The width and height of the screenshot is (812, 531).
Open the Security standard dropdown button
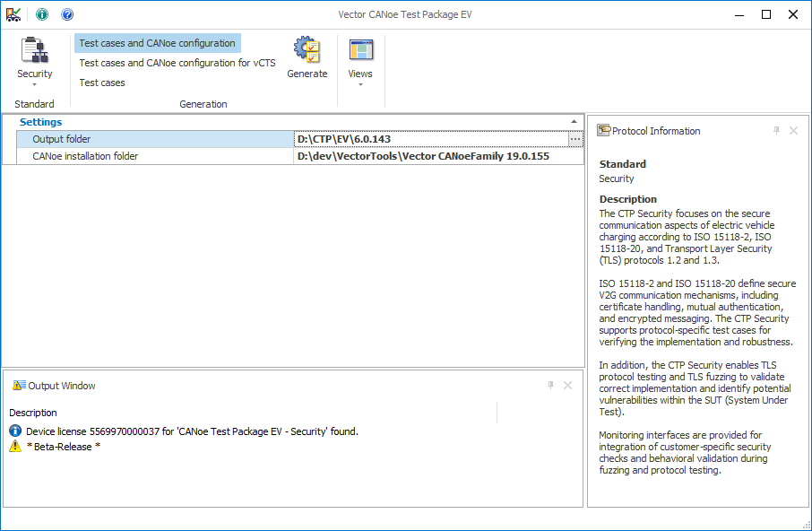tap(35, 62)
